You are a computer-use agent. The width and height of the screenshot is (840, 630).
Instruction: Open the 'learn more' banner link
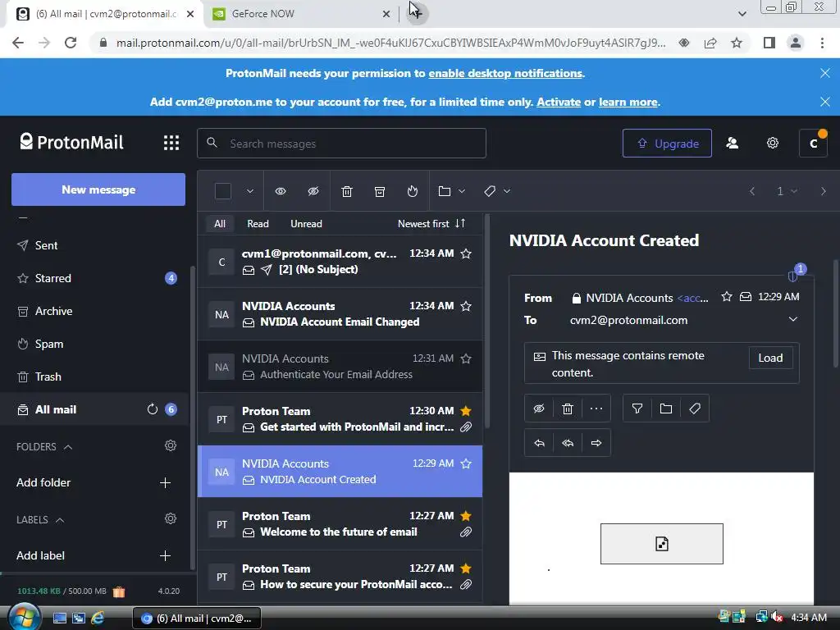pos(628,103)
